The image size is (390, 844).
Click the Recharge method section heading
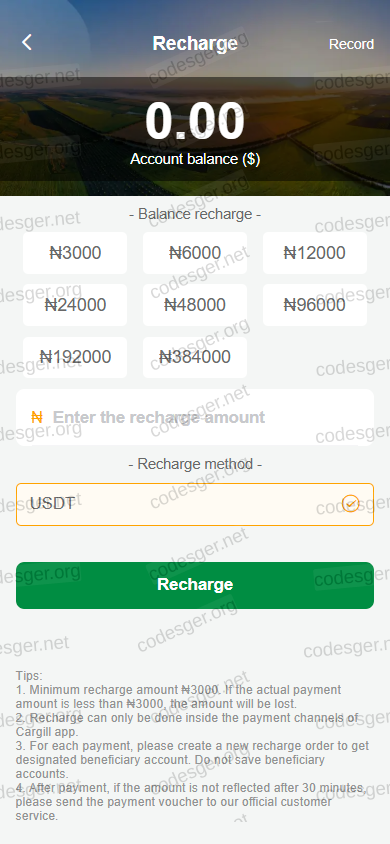click(195, 464)
